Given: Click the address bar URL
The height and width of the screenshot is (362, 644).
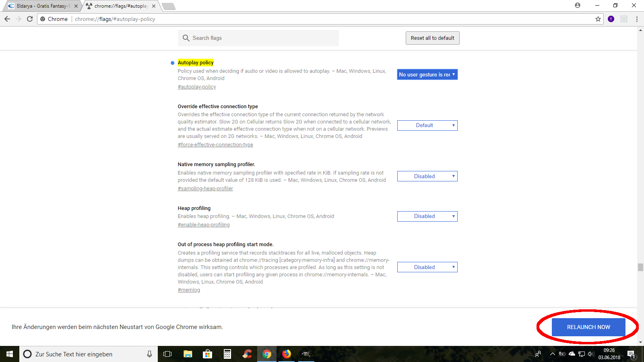Looking at the screenshot, I should [x=115, y=19].
